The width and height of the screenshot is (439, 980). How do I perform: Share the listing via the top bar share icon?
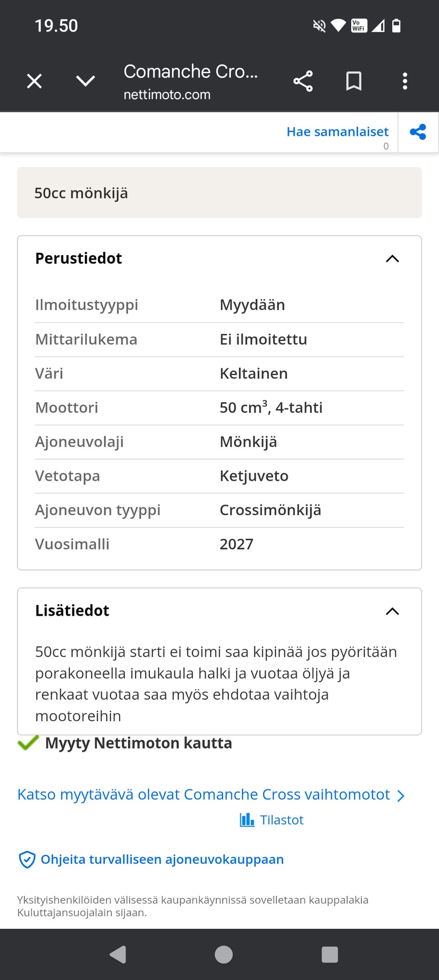click(303, 81)
